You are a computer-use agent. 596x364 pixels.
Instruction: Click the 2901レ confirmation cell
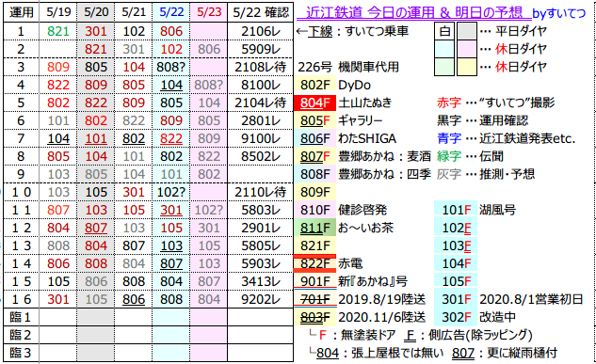(261, 228)
